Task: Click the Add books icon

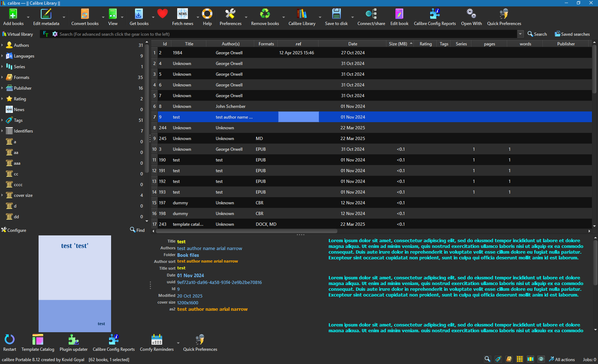Action: pyautogui.click(x=13, y=14)
